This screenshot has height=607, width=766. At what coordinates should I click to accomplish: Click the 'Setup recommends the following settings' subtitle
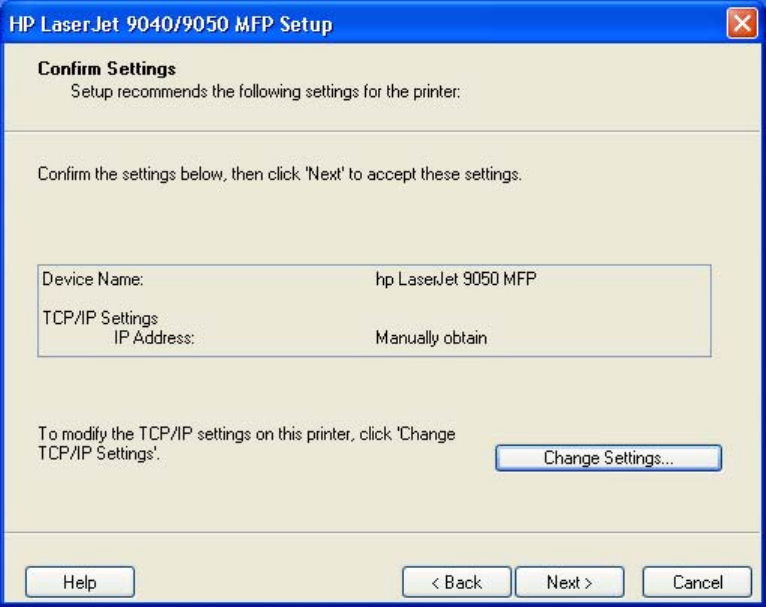coord(266,91)
